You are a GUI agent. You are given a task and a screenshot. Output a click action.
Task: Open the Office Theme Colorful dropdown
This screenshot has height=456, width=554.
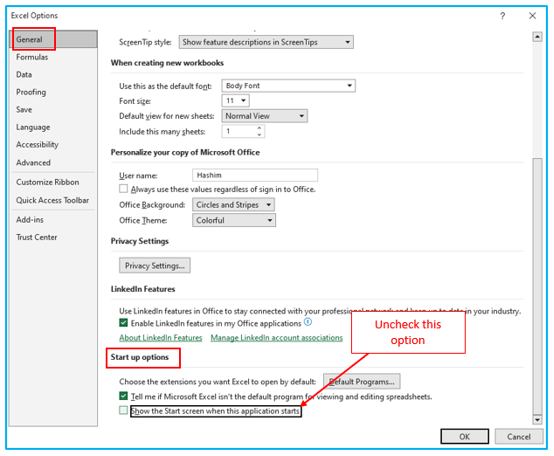click(234, 220)
